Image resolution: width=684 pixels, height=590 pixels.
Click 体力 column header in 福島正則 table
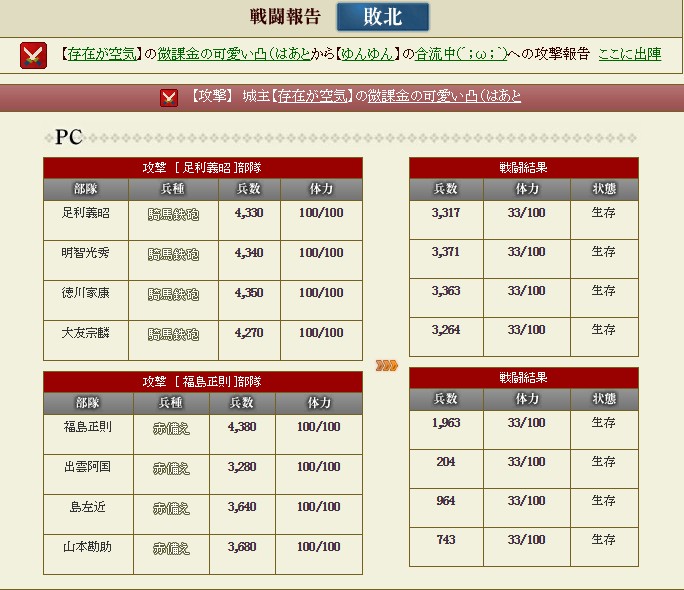(319, 403)
